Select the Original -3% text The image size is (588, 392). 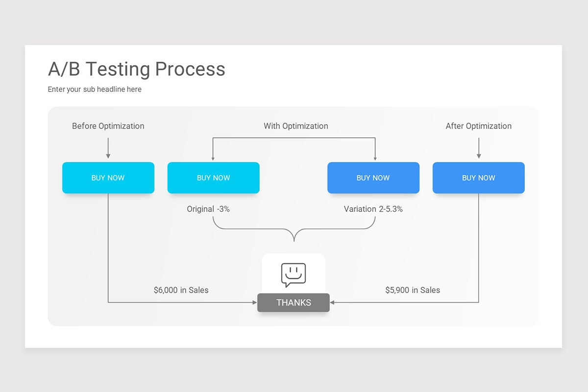coord(208,209)
